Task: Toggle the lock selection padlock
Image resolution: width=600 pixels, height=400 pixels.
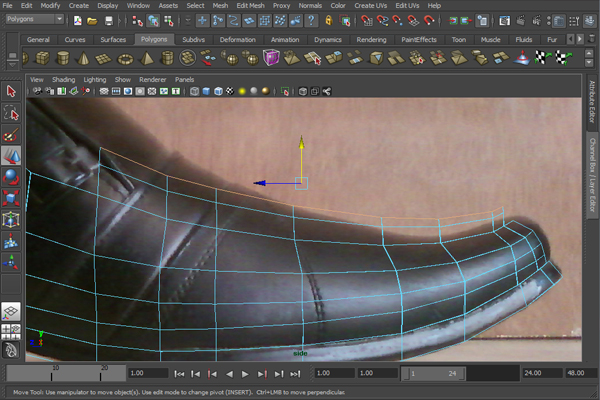Action: (329, 20)
